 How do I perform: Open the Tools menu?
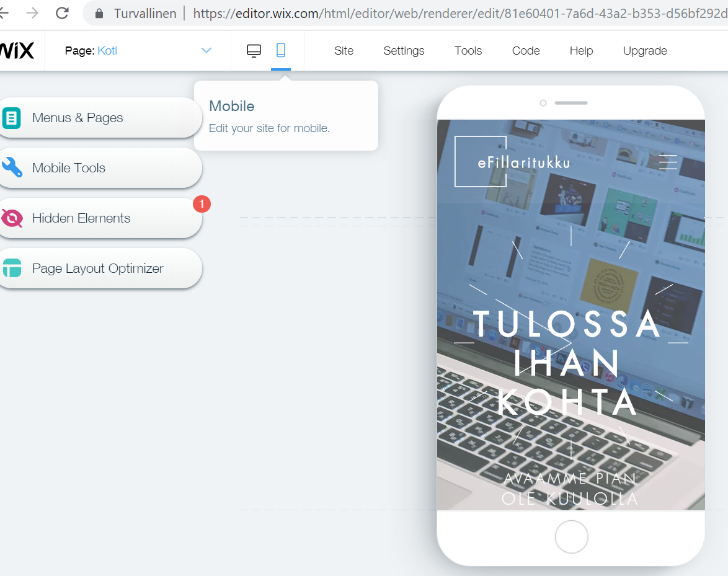468,51
